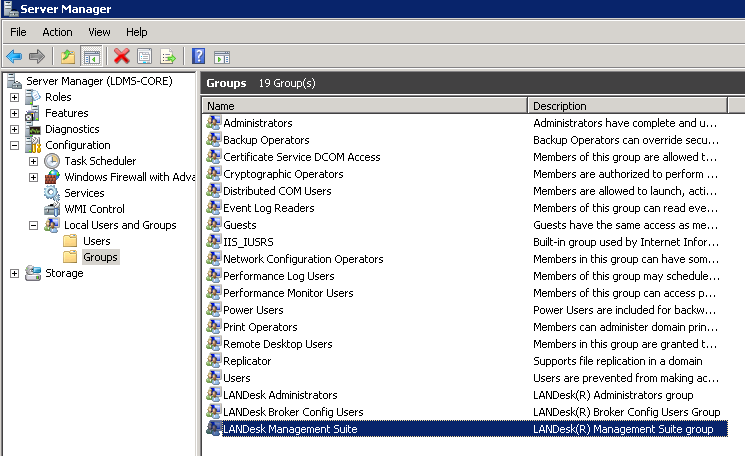Expand the Roles tree node
The width and height of the screenshot is (745, 456).
(x=14, y=97)
